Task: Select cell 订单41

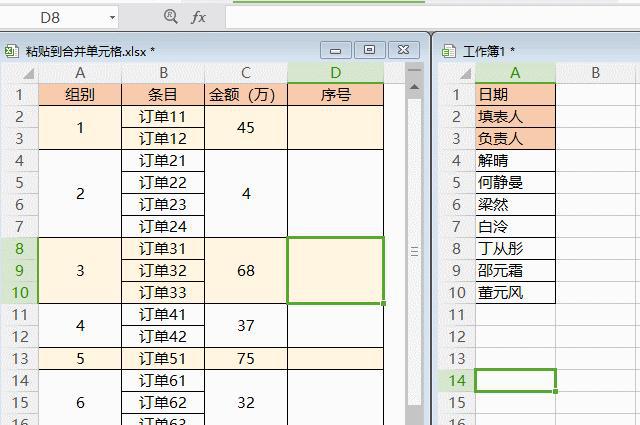Action: 163,315
